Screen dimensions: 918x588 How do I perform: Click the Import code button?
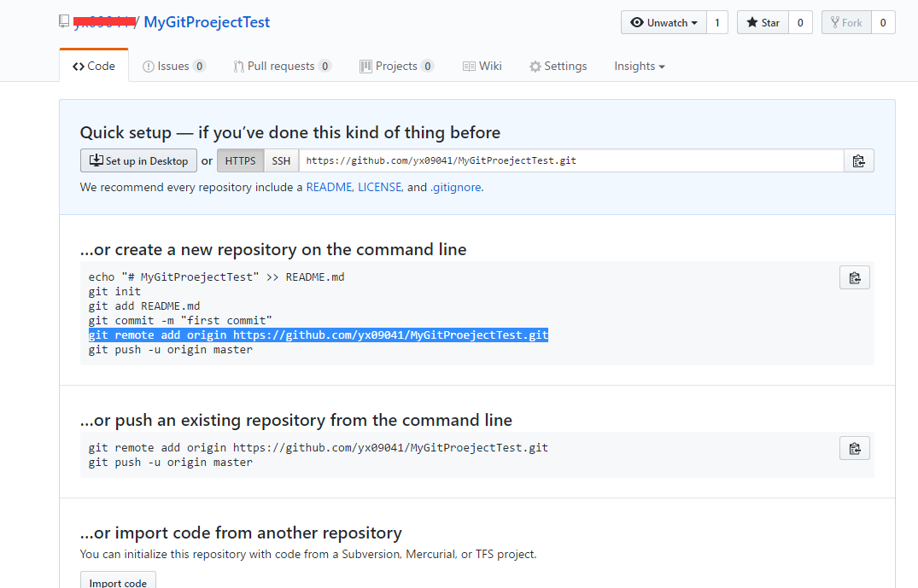(118, 582)
